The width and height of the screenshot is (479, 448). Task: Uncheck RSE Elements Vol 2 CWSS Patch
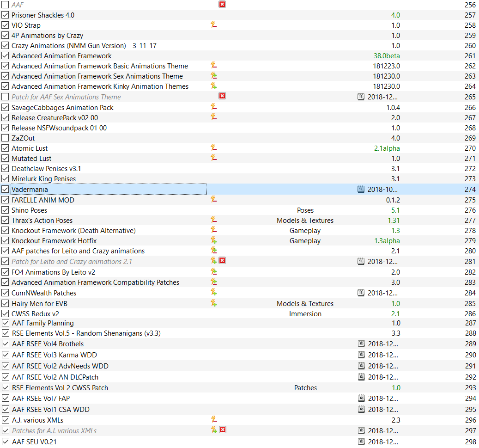[x=6, y=387]
